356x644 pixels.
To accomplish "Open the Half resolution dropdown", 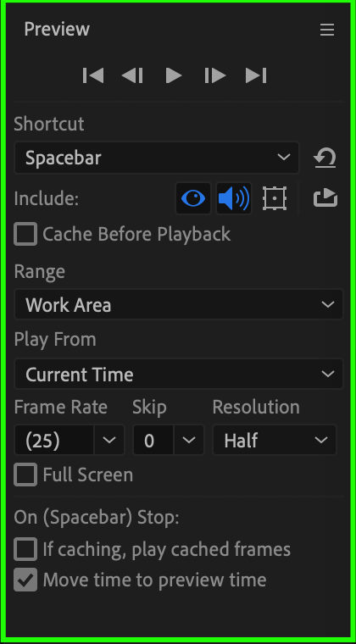I will click(275, 440).
